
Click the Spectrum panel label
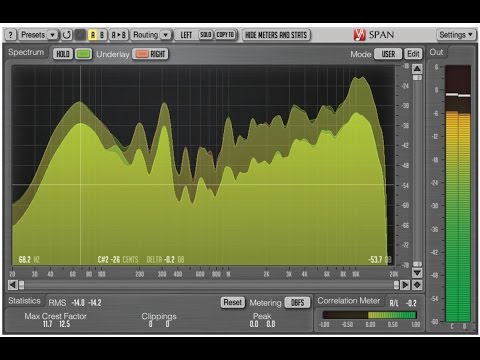click(26, 52)
